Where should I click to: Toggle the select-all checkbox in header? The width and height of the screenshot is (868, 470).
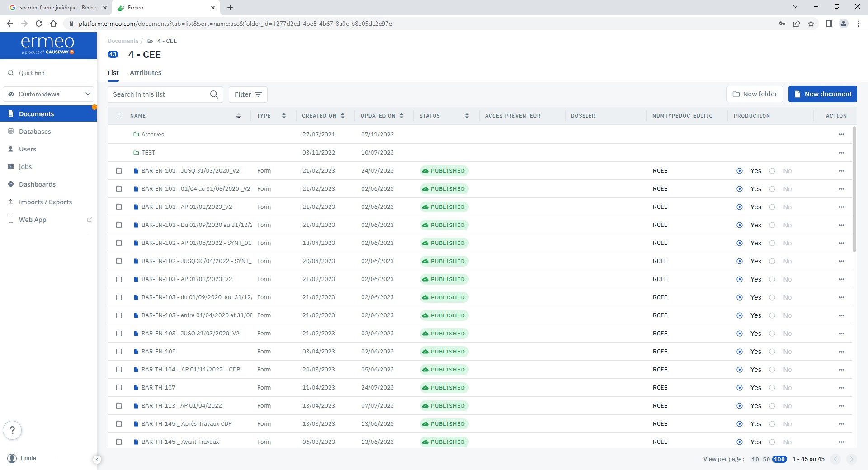click(x=118, y=116)
